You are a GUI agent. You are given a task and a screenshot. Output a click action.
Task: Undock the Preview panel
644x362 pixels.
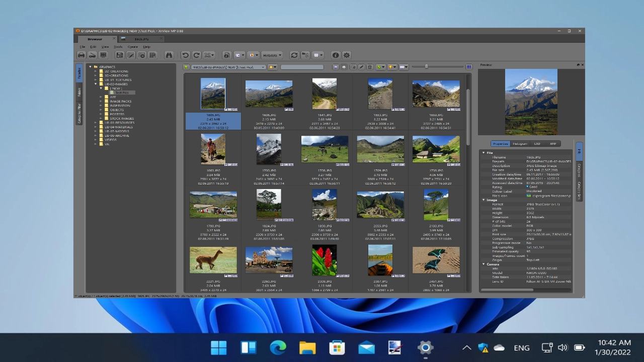click(x=578, y=65)
